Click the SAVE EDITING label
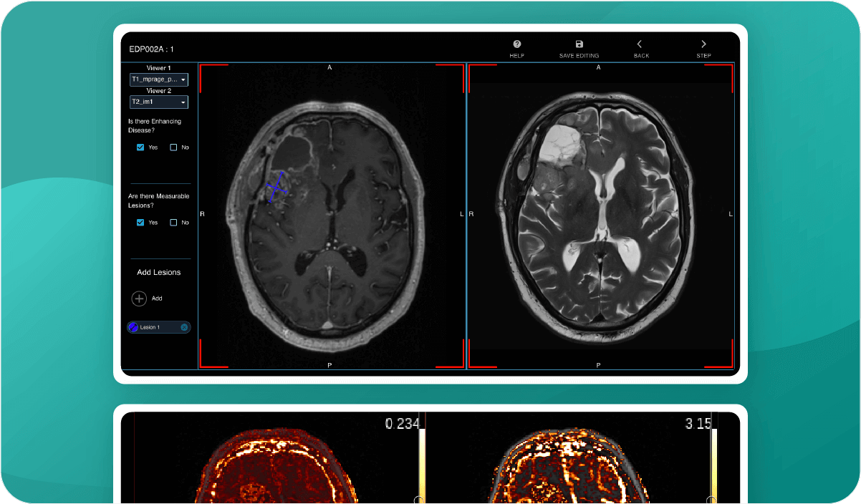 pyautogui.click(x=579, y=56)
